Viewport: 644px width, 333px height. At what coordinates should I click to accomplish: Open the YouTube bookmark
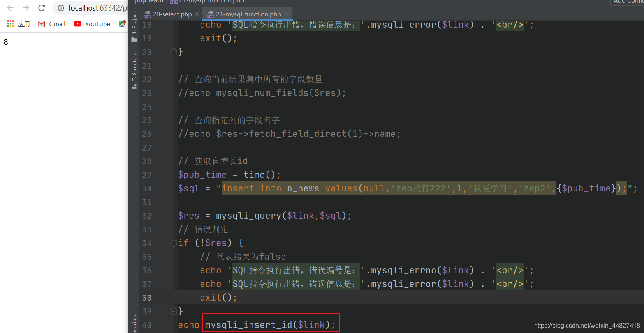tap(92, 24)
